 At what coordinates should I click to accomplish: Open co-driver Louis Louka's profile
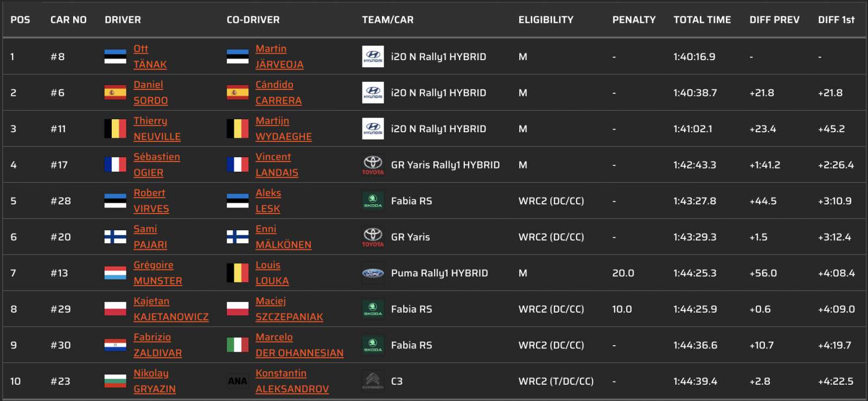coord(272,273)
